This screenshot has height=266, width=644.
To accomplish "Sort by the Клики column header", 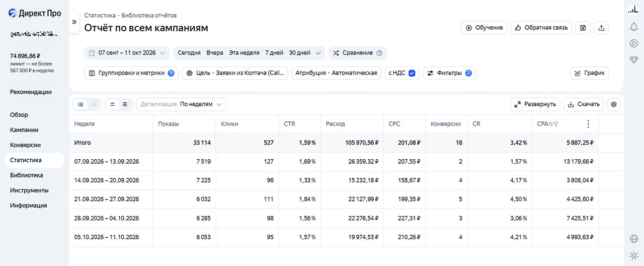I will coord(229,124).
